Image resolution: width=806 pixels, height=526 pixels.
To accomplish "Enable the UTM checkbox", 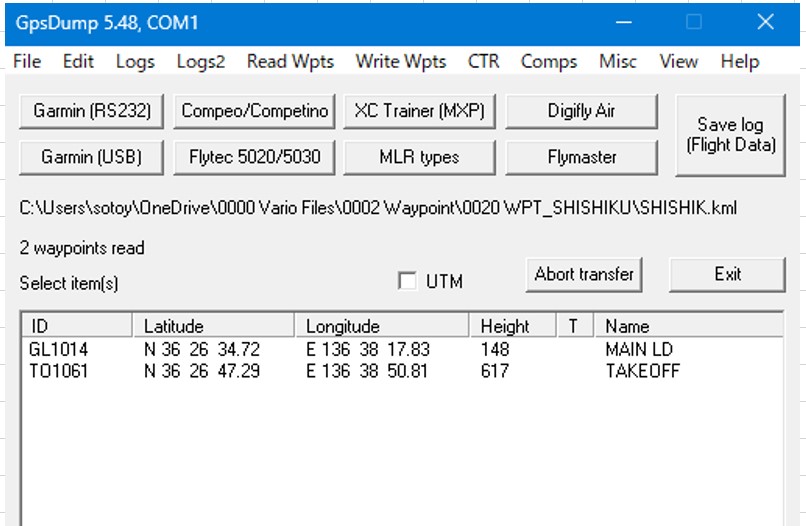I will pyautogui.click(x=407, y=281).
